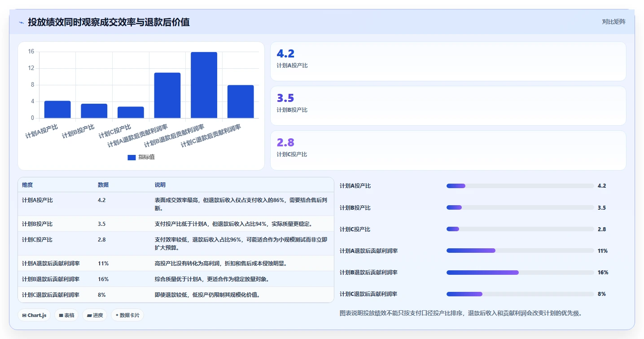The height and width of the screenshot is (339, 644).
Task: Click the tallest chart bar, 计划B退款后贡献利润率
Action: pyautogui.click(x=204, y=85)
